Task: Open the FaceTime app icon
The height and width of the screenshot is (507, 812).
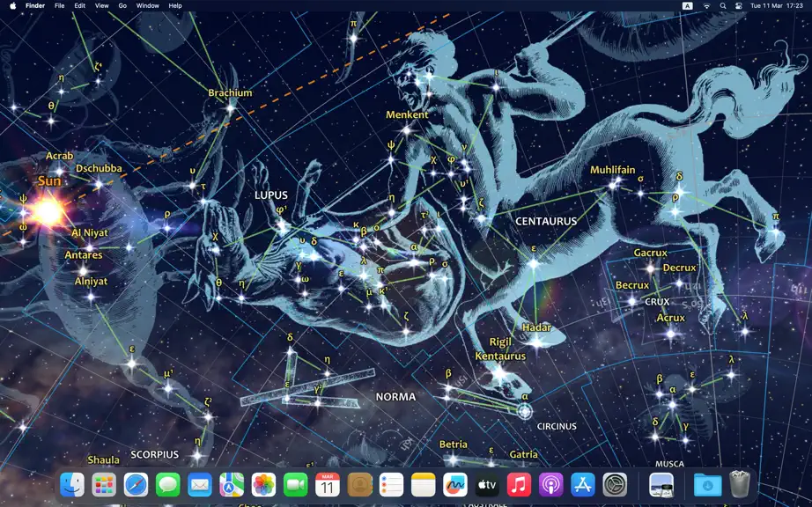Action: point(296,485)
